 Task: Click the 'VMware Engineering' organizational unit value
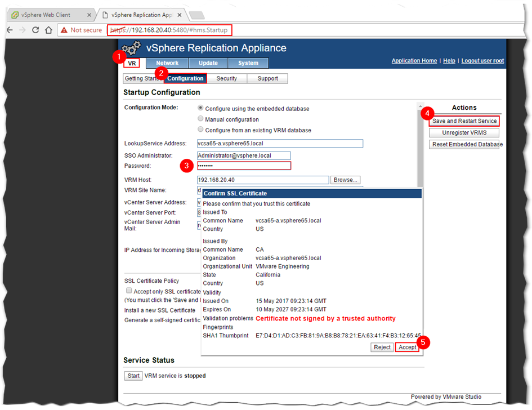pyautogui.click(x=282, y=266)
